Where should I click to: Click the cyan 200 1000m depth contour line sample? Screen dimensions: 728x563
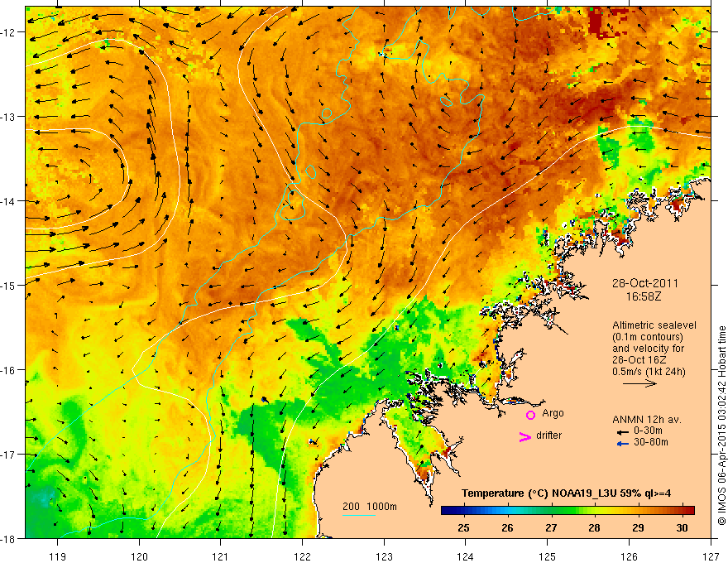(x=359, y=515)
